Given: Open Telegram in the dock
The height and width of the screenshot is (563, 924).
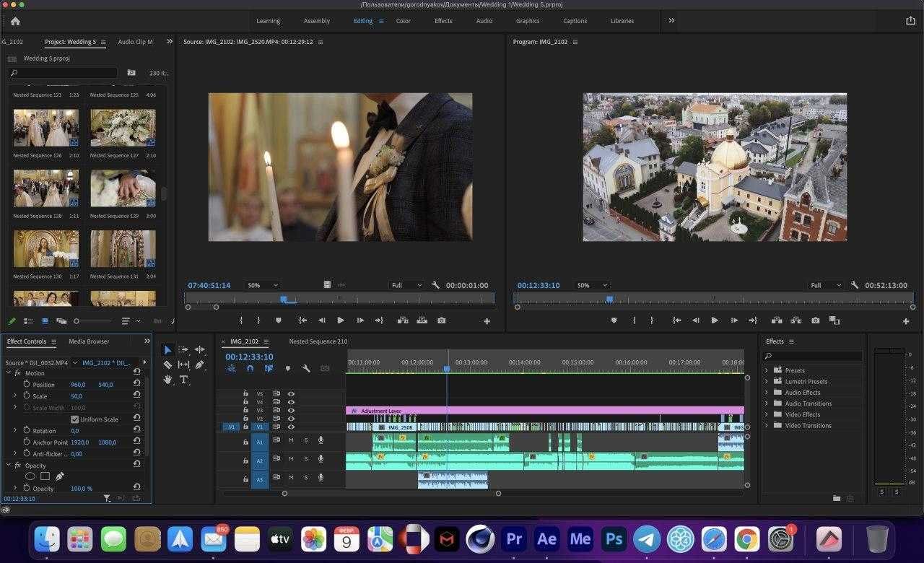Looking at the screenshot, I should click(647, 539).
